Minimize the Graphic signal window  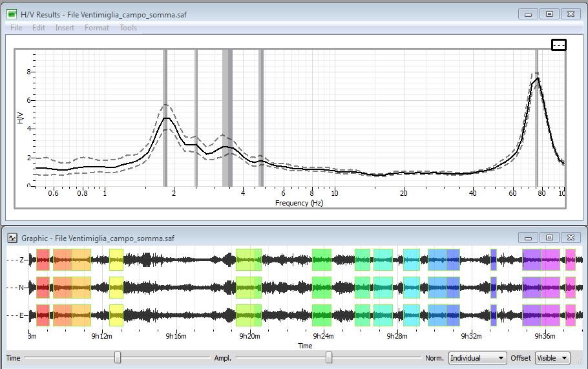coord(529,238)
